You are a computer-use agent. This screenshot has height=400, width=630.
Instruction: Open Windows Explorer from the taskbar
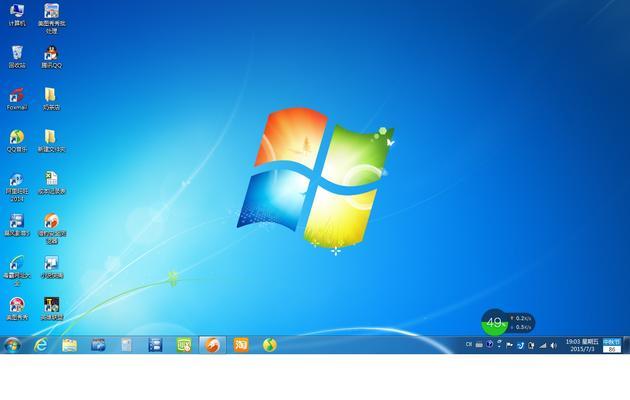point(70,345)
